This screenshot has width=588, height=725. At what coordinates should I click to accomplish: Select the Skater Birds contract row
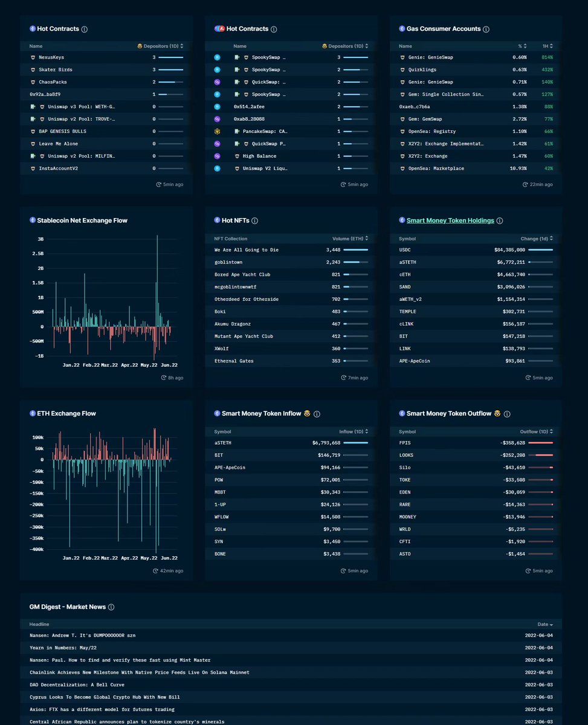point(106,69)
